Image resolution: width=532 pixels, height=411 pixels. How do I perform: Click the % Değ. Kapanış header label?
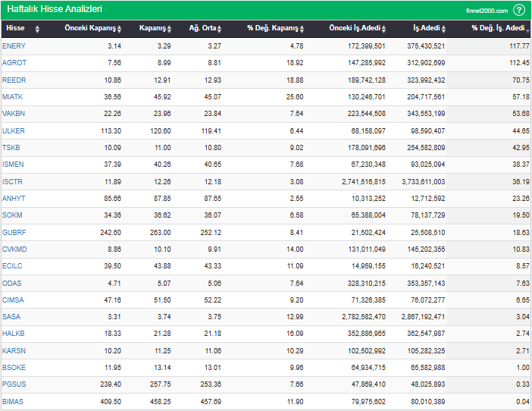(x=273, y=28)
